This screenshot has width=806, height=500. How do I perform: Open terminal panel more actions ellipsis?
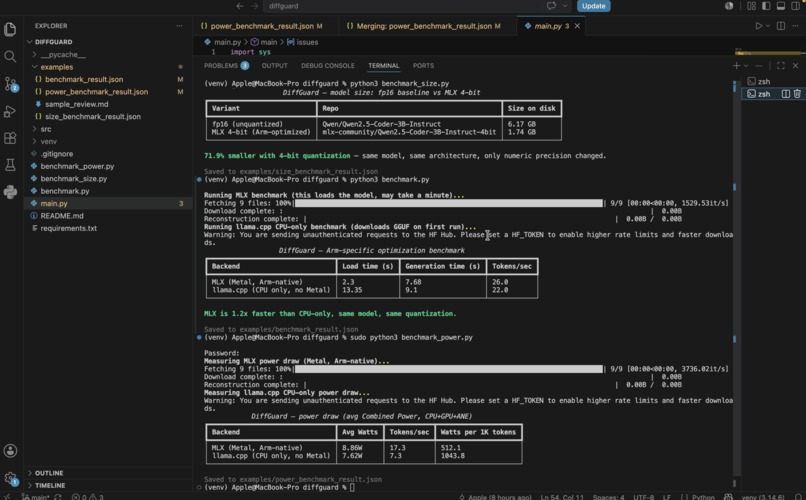(x=759, y=66)
